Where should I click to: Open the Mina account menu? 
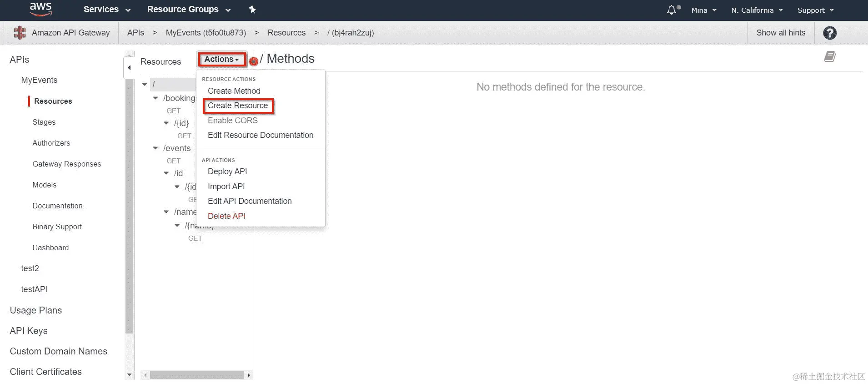[703, 10]
